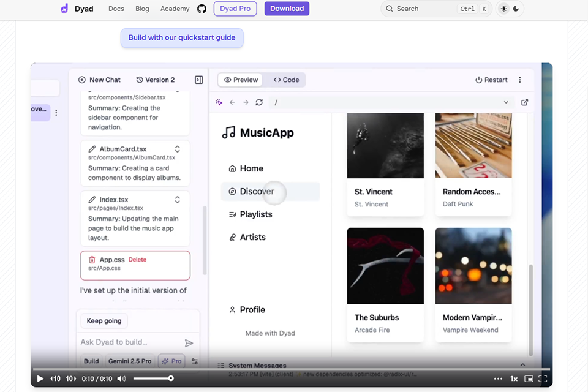The height and width of the screenshot is (392, 588).
Task: Open the GitHub repository icon
Action: pos(202,9)
